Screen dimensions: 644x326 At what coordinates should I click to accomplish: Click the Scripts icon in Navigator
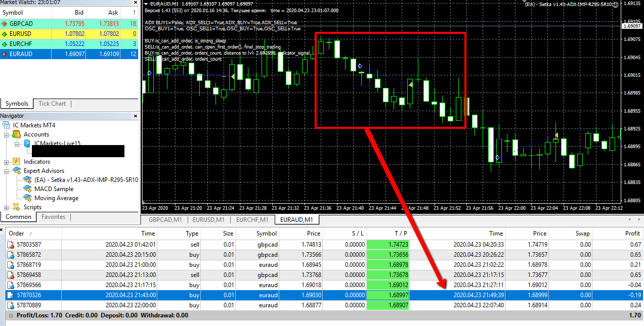(17, 207)
